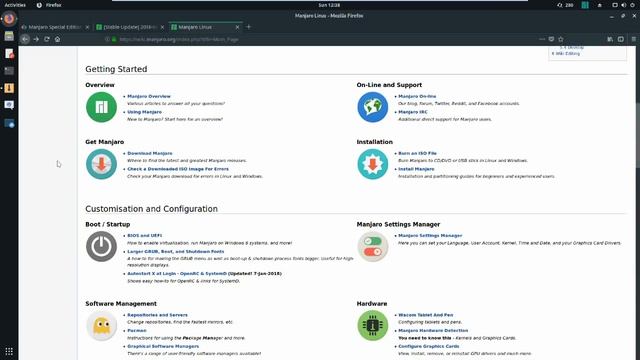Image resolution: width=640 pixels, height=360 pixels.
Task: Open the Firefox hamburger menu
Action: coord(633,39)
